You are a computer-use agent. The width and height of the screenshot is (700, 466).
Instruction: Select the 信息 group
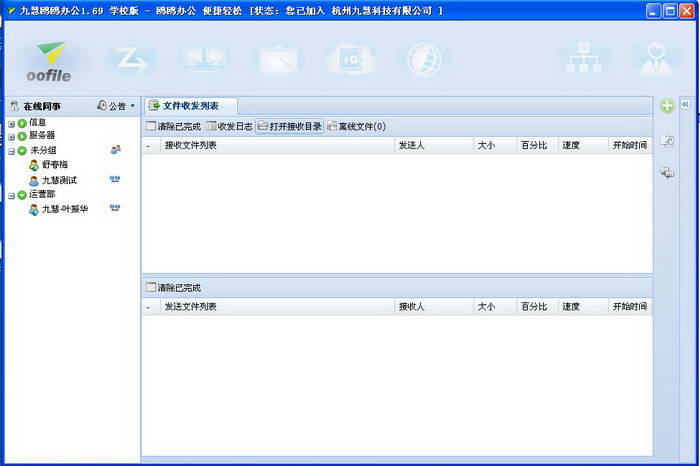click(x=38, y=123)
